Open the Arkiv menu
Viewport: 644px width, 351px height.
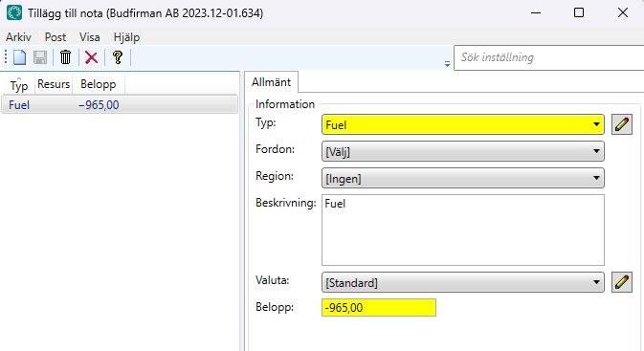[18, 37]
